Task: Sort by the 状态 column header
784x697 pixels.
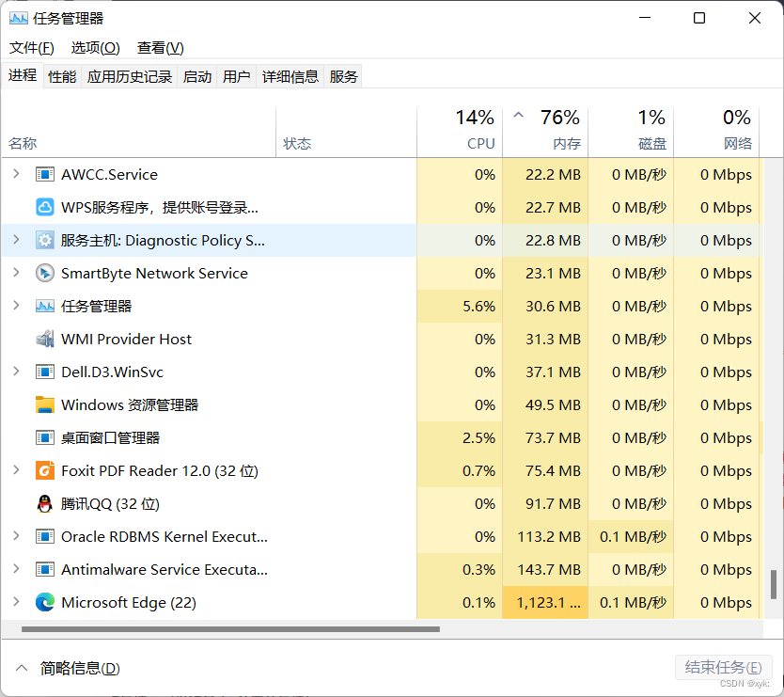Action: pos(346,133)
